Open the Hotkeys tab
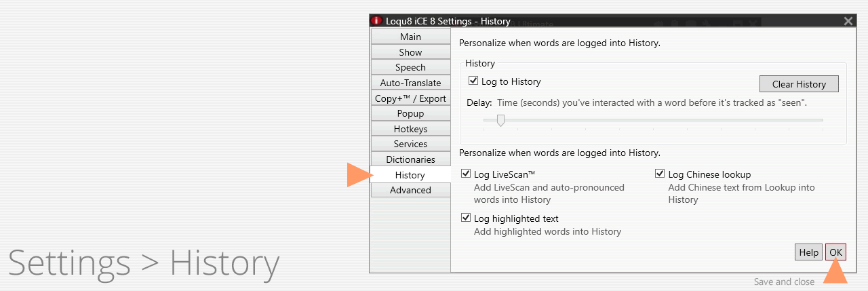Screen dimensions: 868x291 pos(410,129)
